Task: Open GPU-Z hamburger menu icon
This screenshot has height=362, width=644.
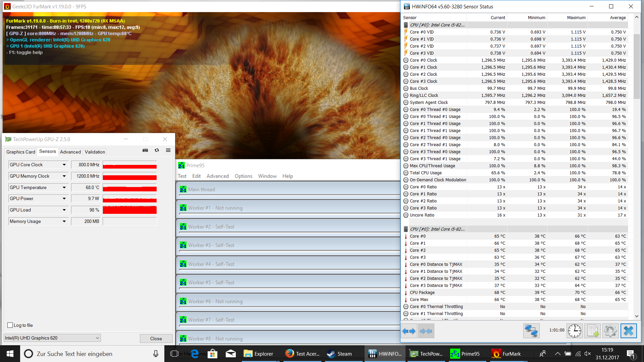Action: 168,150
